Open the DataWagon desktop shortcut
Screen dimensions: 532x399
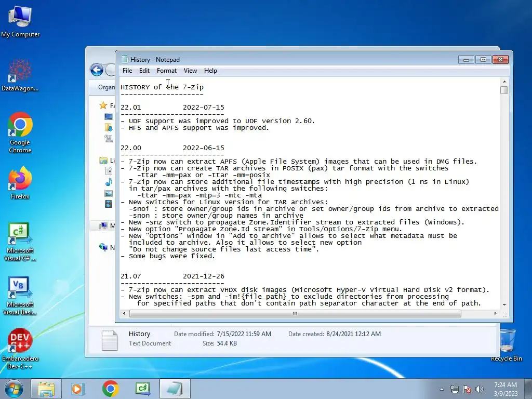click(20, 75)
